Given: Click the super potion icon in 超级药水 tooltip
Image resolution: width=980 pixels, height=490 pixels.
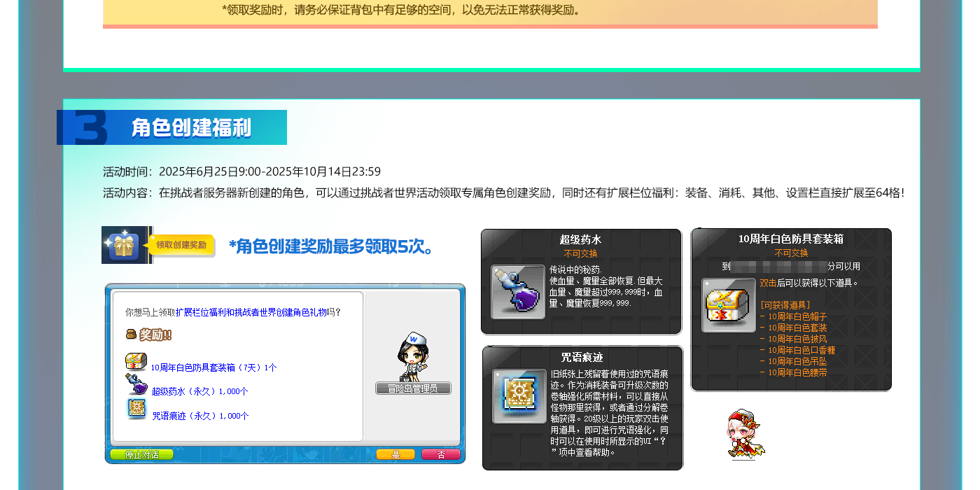Looking at the screenshot, I should click(518, 292).
